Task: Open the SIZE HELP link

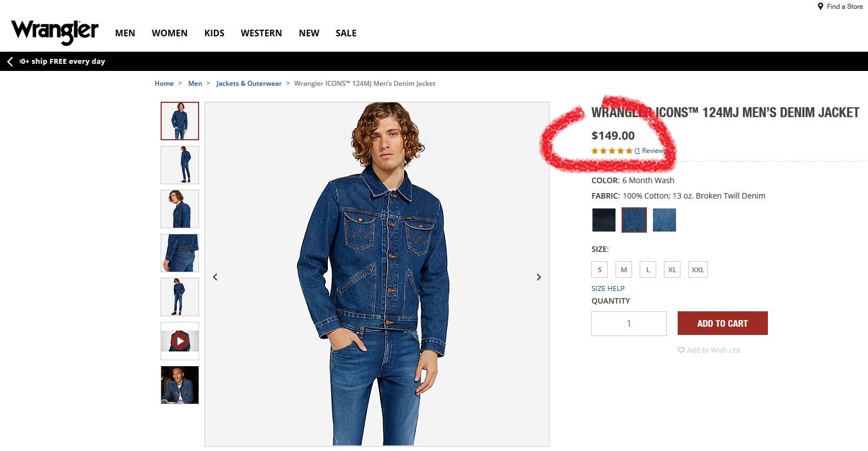Action: (x=608, y=288)
